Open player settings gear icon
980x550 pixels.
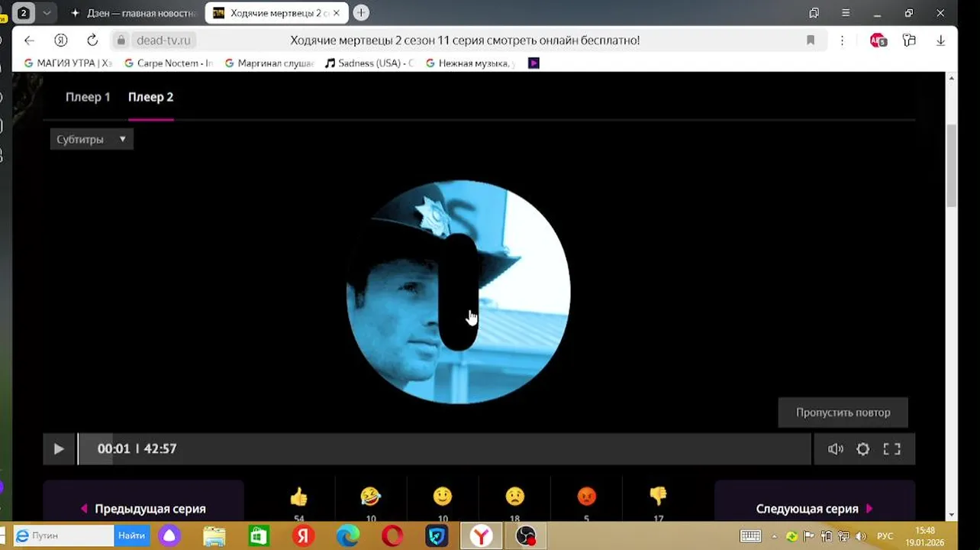[x=863, y=449]
